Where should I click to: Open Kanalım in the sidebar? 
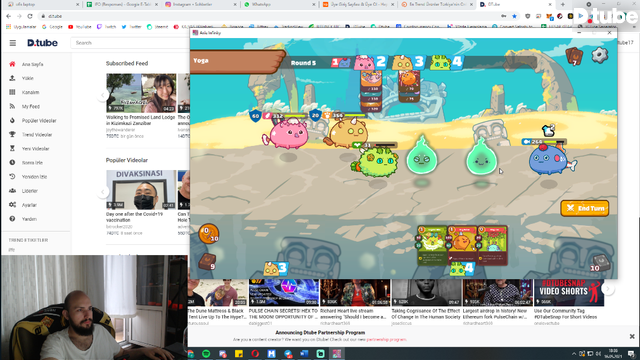point(31,92)
